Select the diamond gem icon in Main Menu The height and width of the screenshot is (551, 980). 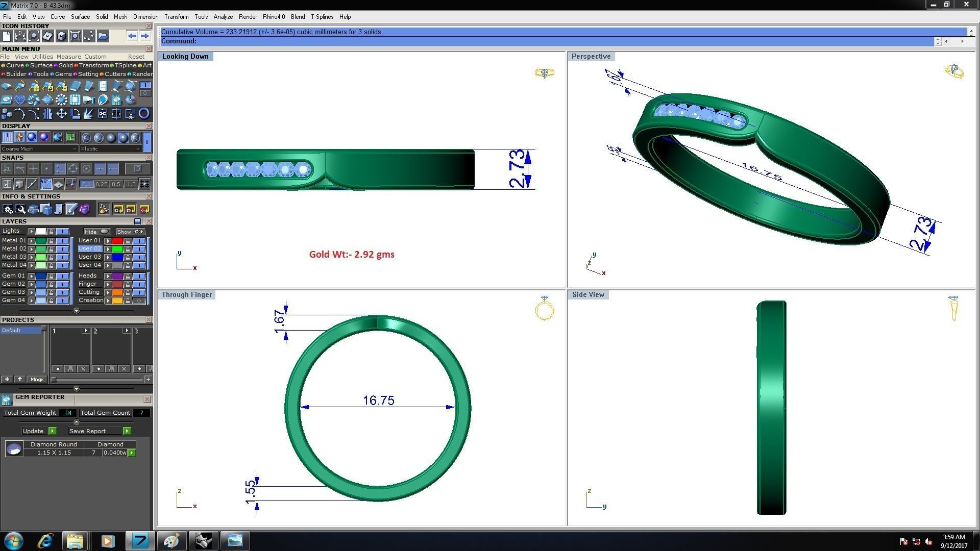(20, 99)
